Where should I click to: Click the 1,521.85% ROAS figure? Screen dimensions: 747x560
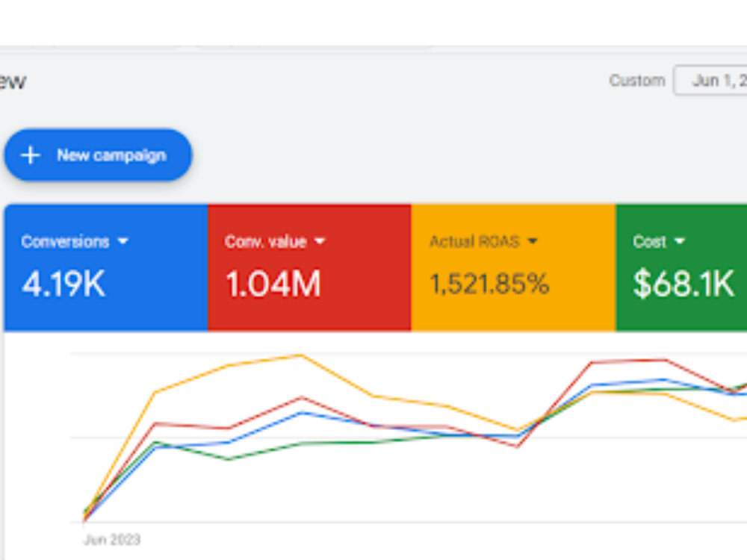point(489,284)
